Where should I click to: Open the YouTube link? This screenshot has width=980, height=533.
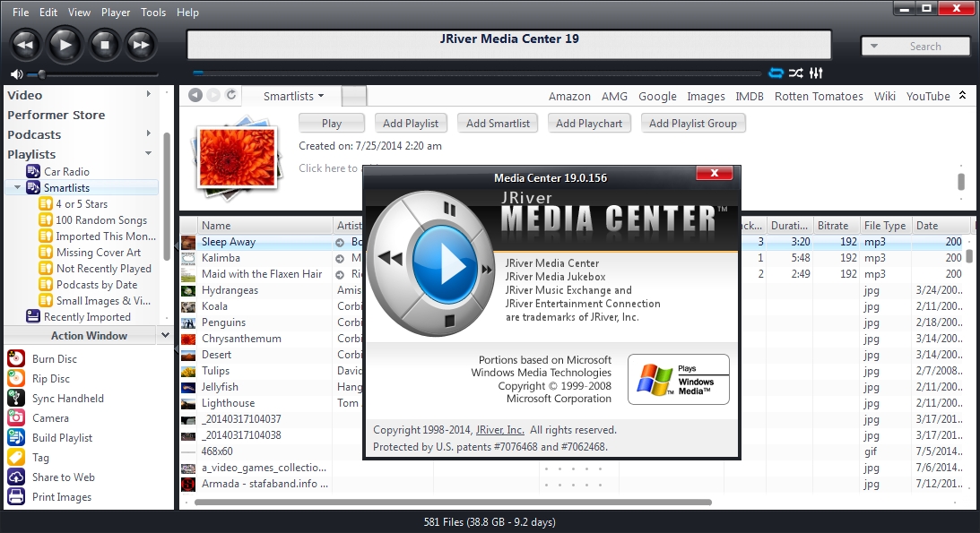pyautogui.click(x=928, y=96)
